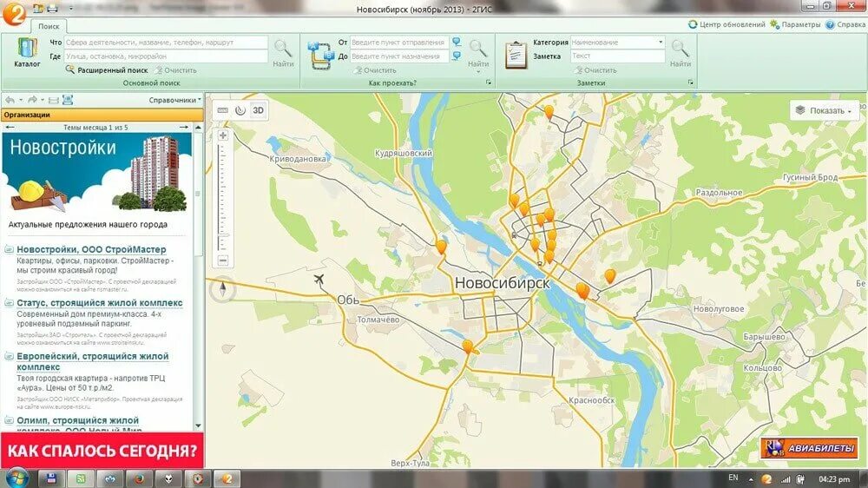Click Найти magnifier in Заметки group
The width and height of the screenshot is (868, 488).
[x=681, y=53]
